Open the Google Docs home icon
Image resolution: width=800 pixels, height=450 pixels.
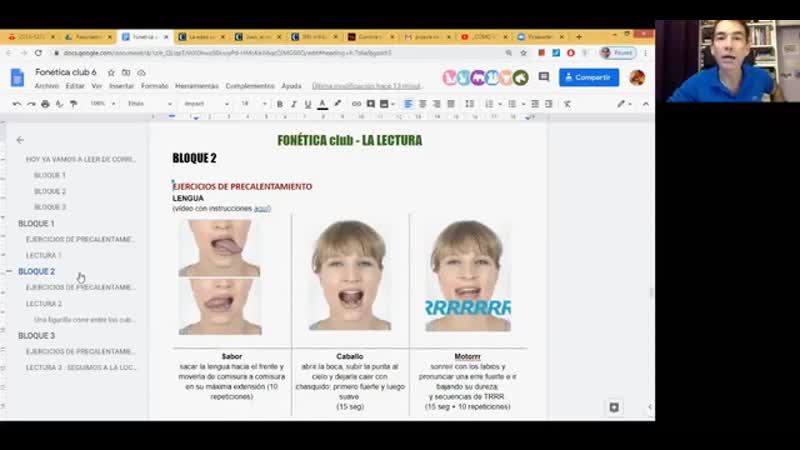click(17, 78)
